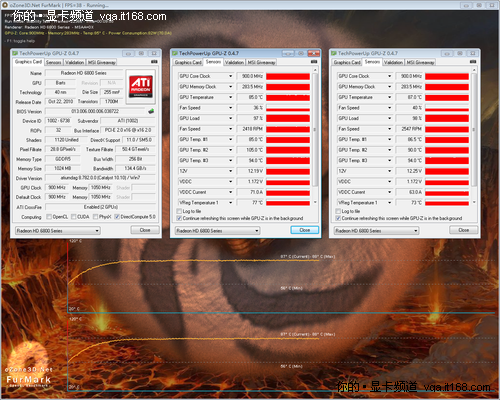Image resolution: width=500 pixels, height=400 pixels.
Task: Toggle Continue refreshing in the middle GPU-Z window
Action: (x=179, y=218)
